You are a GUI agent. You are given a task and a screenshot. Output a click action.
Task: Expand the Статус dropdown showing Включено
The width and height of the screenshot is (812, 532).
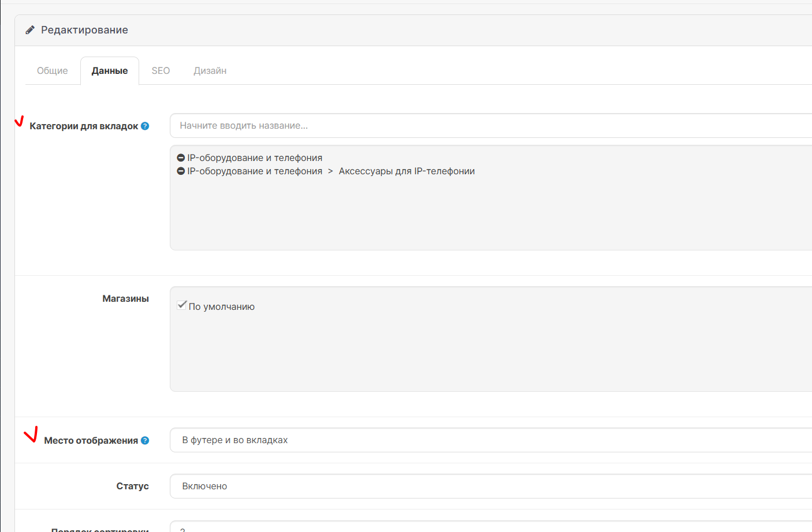491,486
